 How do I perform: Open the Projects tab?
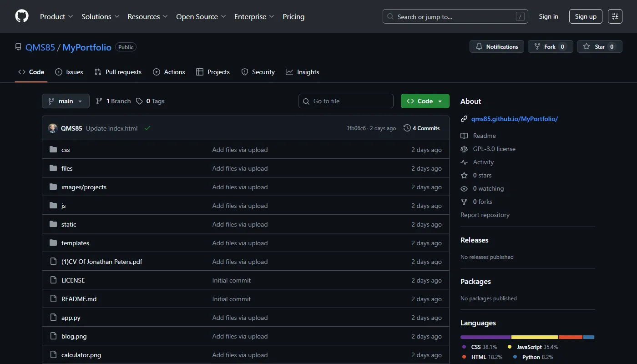[x=213, y=72]
